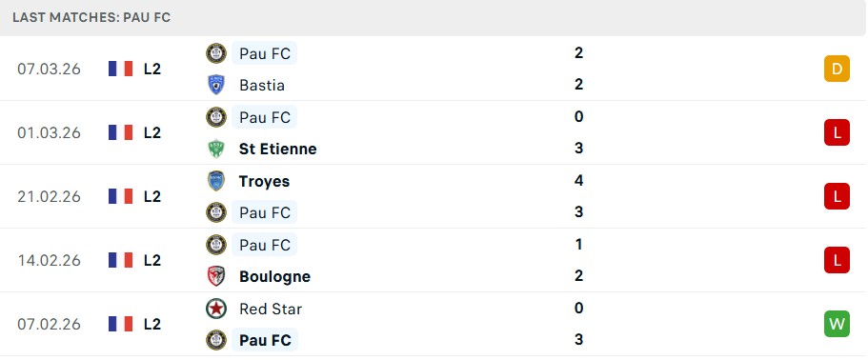Open the St Etienne team link
This screenshot has height=360, width=868.
click(278, 149)
